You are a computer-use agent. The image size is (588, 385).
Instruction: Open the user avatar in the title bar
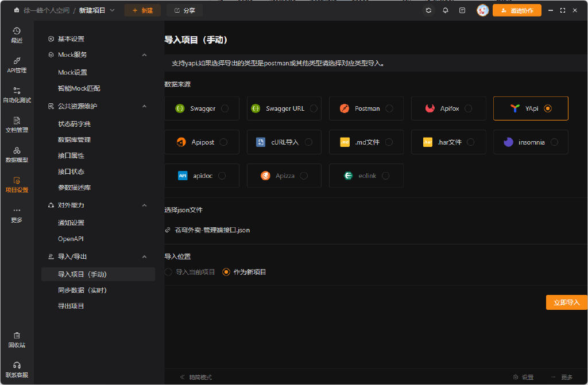(482, 10)
